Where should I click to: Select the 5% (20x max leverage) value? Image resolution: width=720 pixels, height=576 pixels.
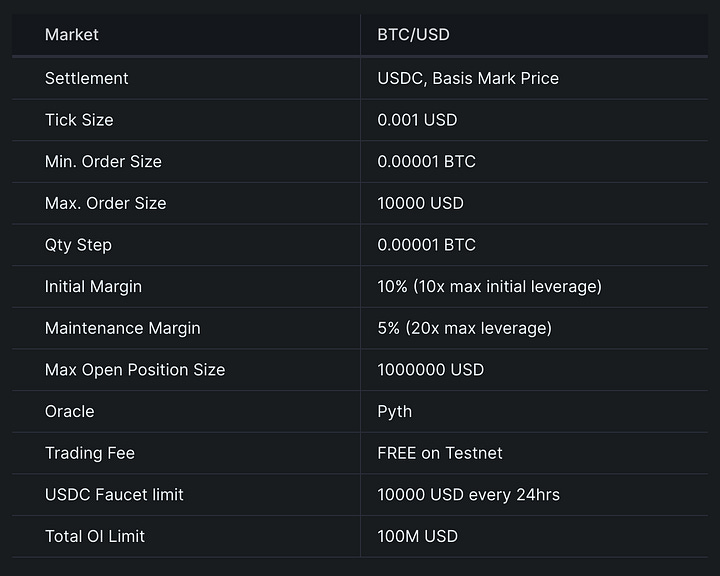point(464,328)
